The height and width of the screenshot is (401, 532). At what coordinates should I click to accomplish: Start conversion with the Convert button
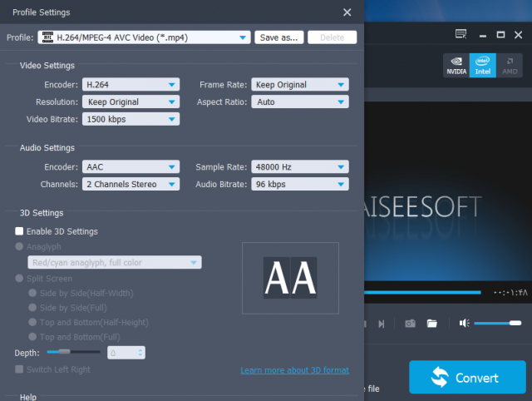pos(467,377)
